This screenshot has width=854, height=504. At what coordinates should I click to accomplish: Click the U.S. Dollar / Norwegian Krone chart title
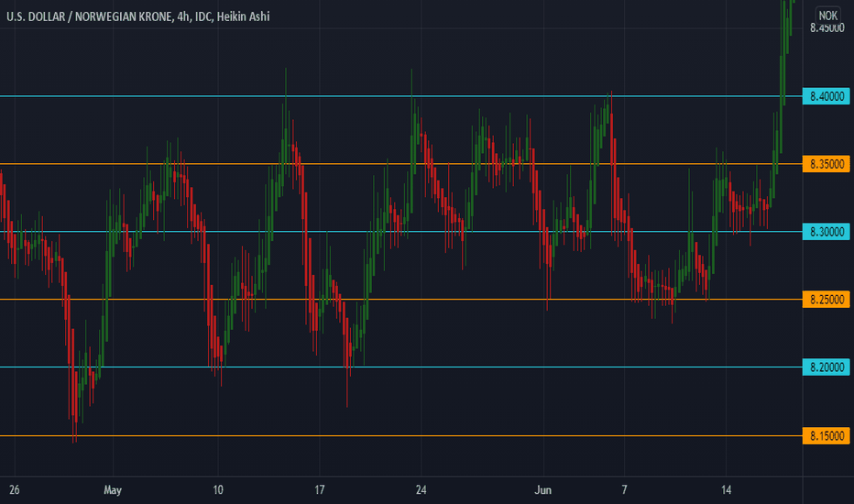(137, 16)
